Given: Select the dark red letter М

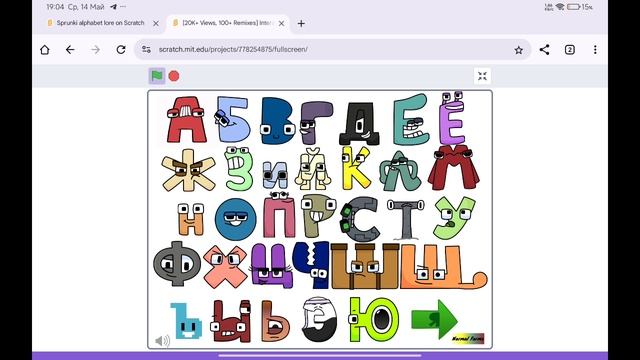Looking at the screenshot, I should point(453,167).
